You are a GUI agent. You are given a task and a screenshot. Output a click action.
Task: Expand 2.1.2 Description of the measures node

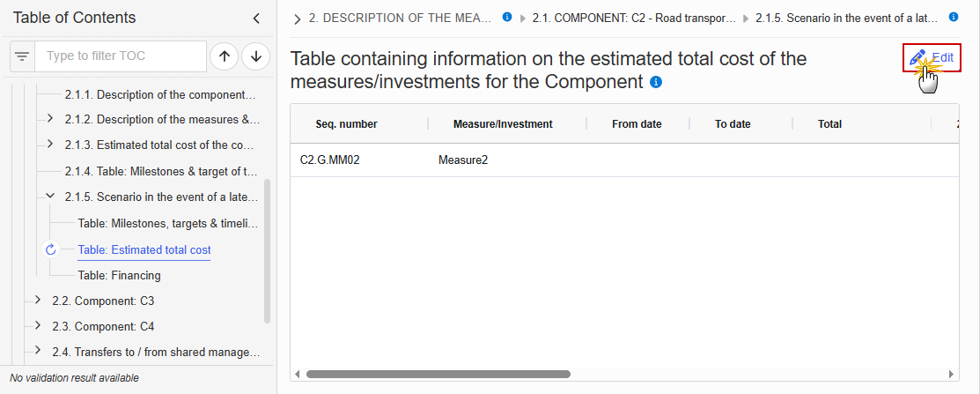[x=50, y=118]
